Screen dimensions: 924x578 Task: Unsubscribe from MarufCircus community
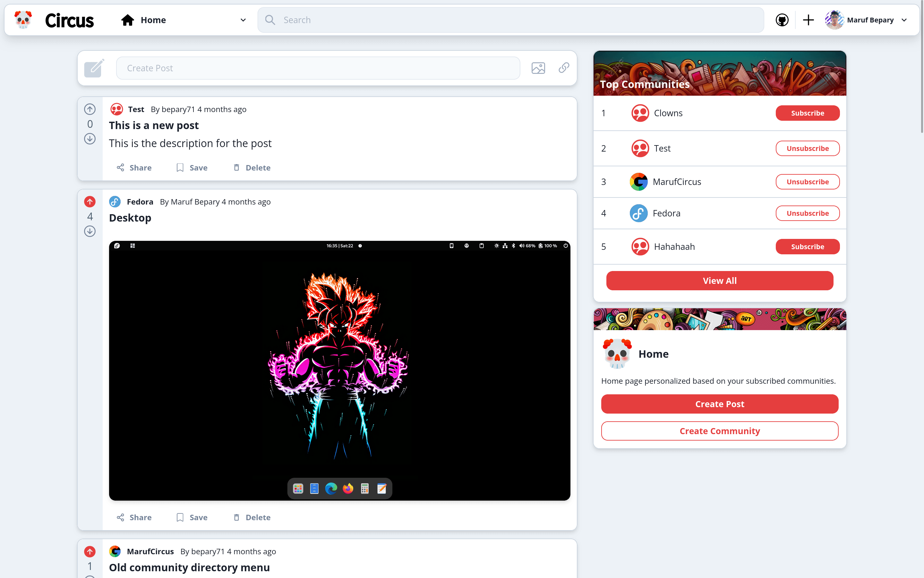tap(808, 182)
